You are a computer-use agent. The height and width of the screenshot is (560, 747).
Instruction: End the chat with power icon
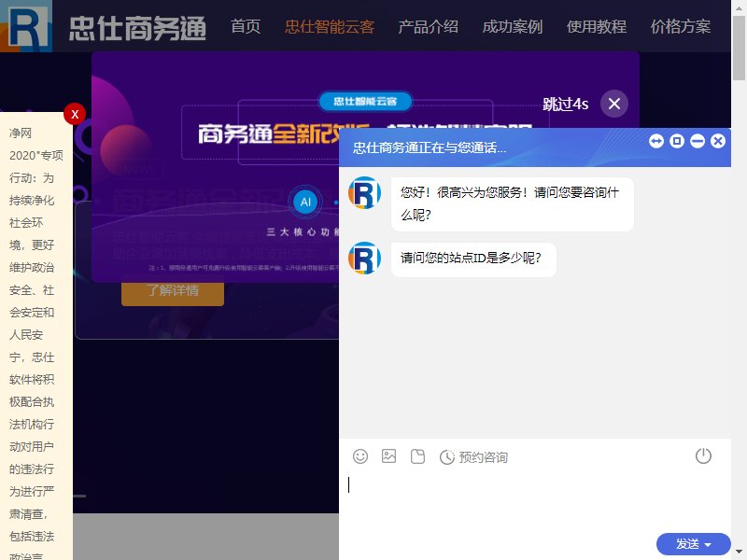tap(703, 455)
